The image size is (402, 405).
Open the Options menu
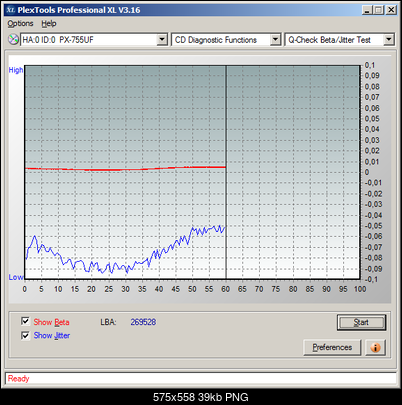20,24
